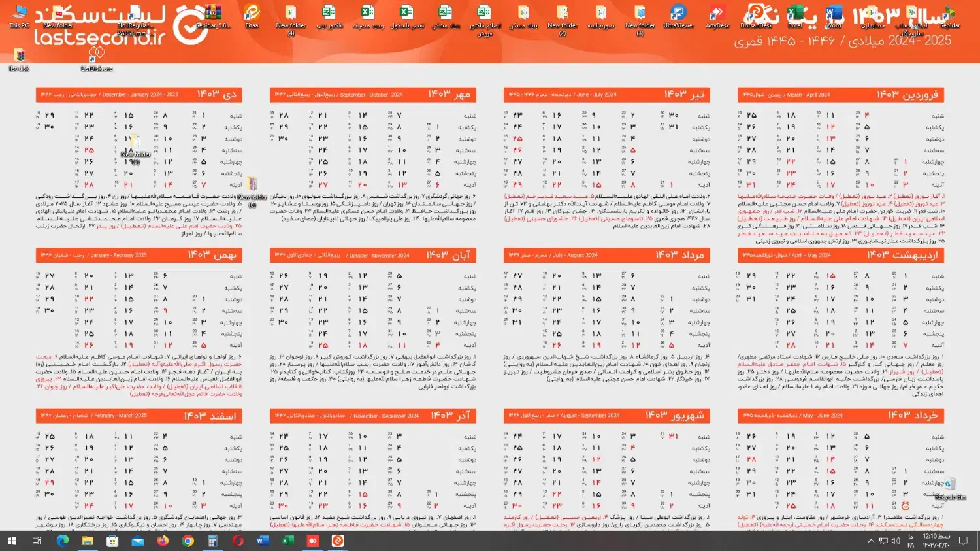Image resolution: width=980 pixels, height=551 pixels.
Task: Open File Explorer from the taskbar
Action: (88, 541)
